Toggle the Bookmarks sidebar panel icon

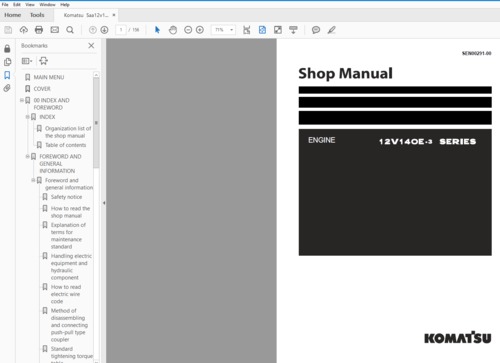coord(7,75)
